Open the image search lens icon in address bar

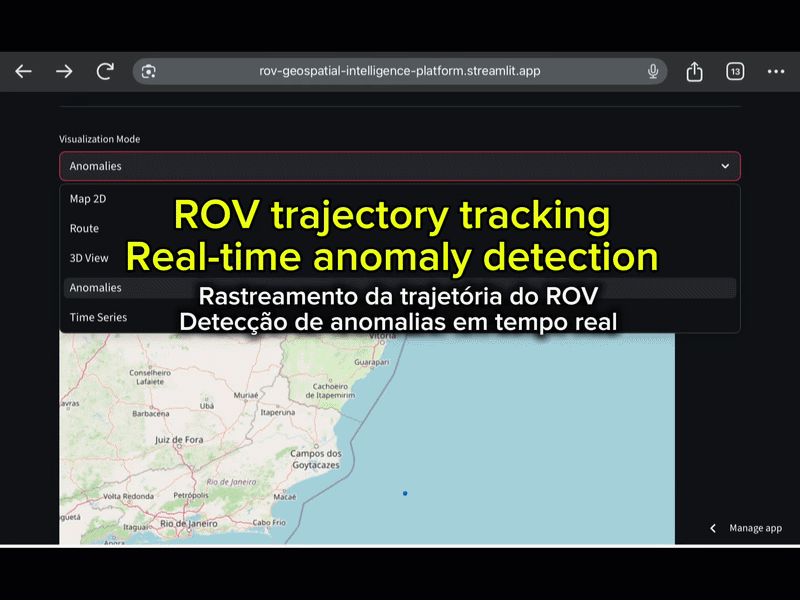pyautogui.click(x=150, y=71)
